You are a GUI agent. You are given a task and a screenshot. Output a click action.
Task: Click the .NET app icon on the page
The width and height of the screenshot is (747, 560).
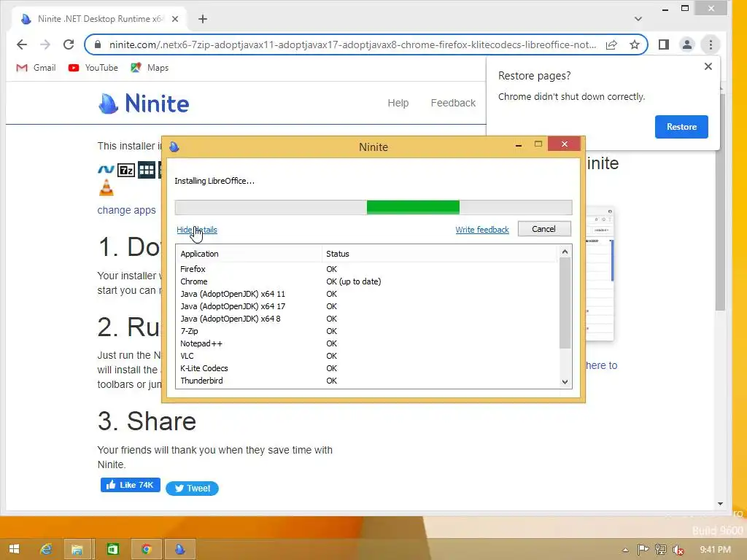coord(106,169)
